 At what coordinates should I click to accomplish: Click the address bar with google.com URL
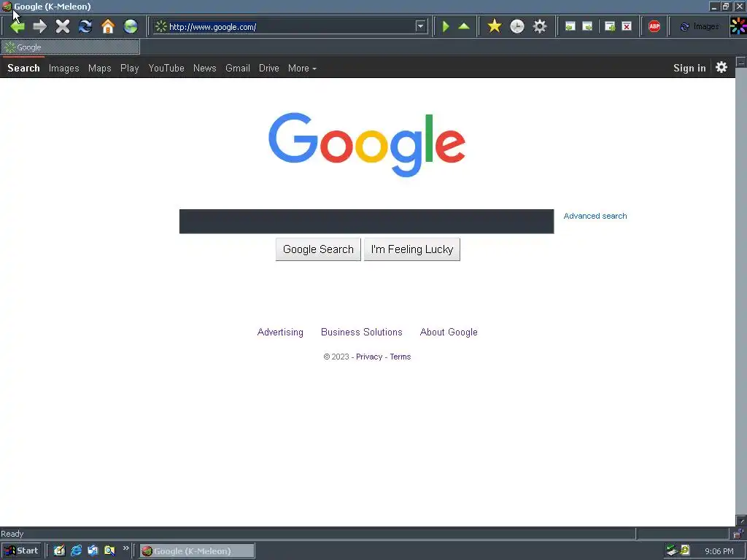click(290, 27)
